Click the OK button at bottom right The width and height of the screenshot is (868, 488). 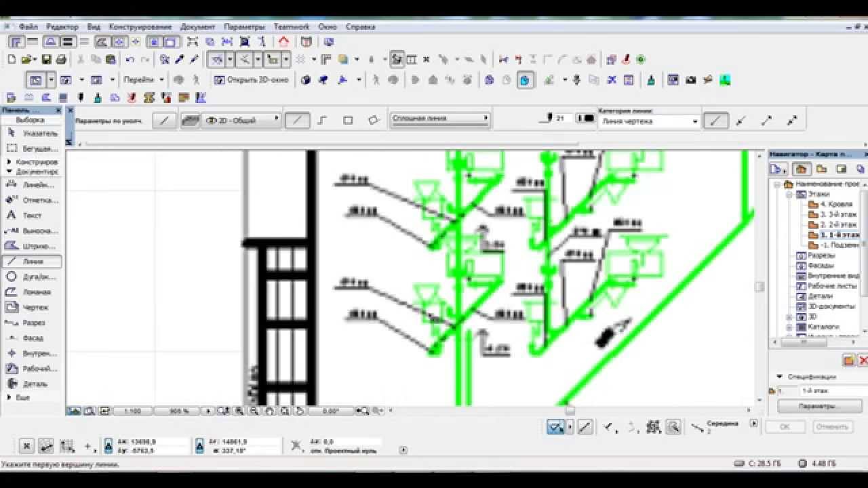click(x=785, y=427)
